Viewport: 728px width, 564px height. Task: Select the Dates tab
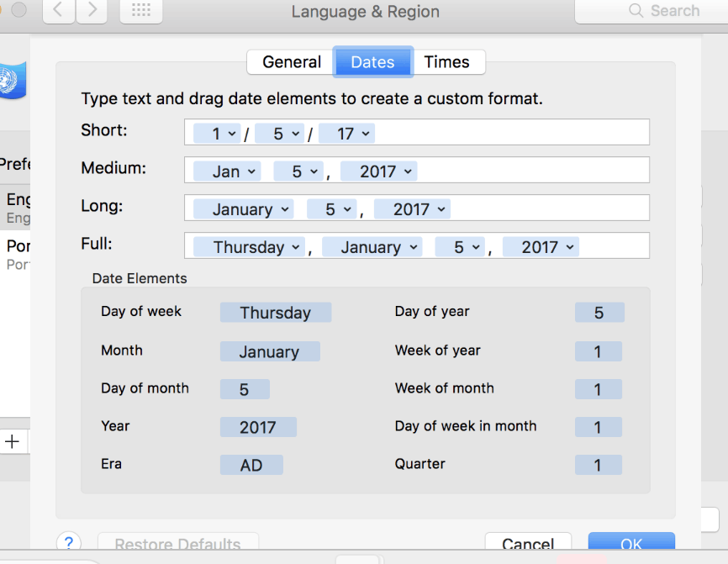point(372,62)
